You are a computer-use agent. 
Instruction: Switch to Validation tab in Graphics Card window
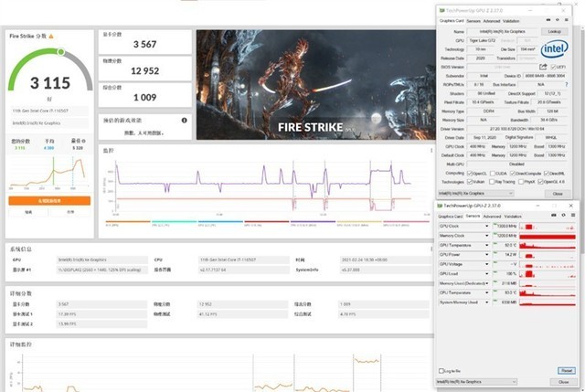(x=511, y=21)
